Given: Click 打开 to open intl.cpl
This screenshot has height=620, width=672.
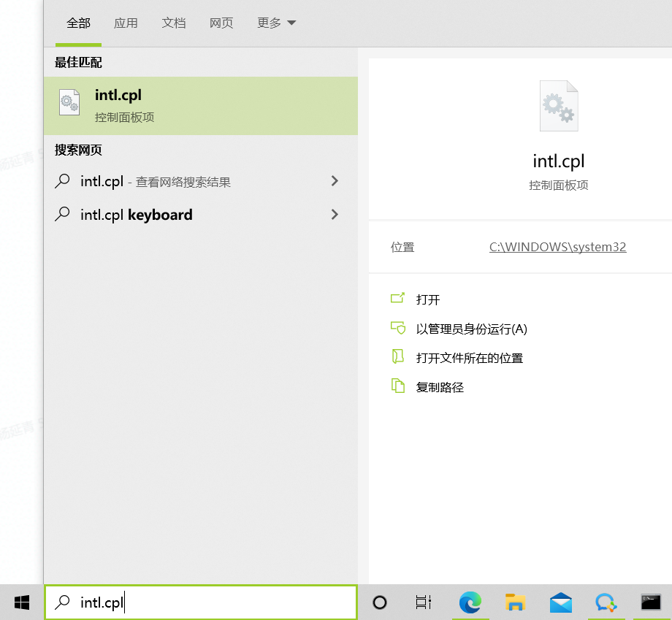Looking at the screenshot, I should (x=428, y=299).
